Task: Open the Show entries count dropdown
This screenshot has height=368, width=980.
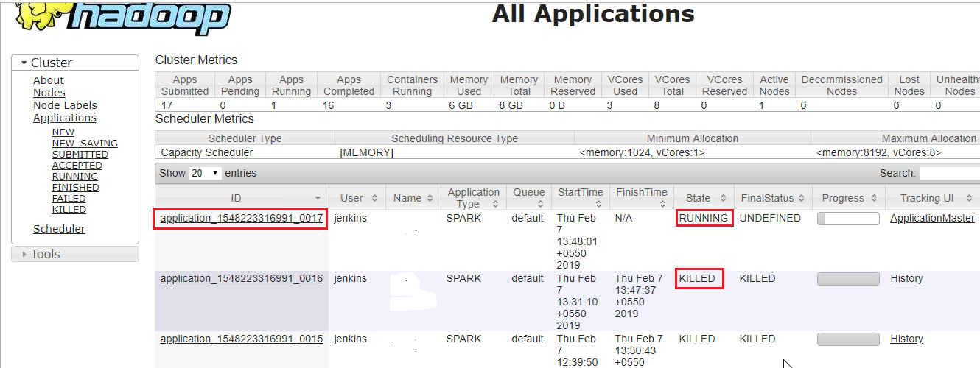Action: click(206, 173)
